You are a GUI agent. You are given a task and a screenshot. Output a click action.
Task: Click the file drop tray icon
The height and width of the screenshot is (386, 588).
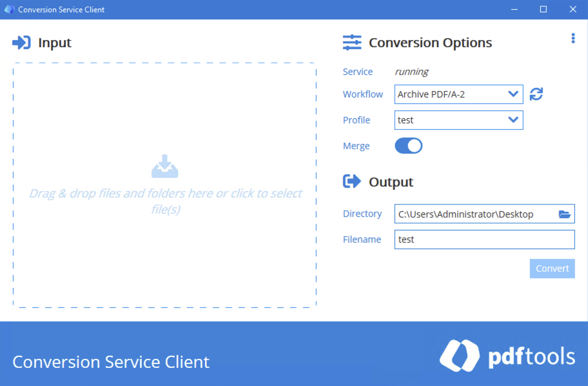[x=164, y=166]
